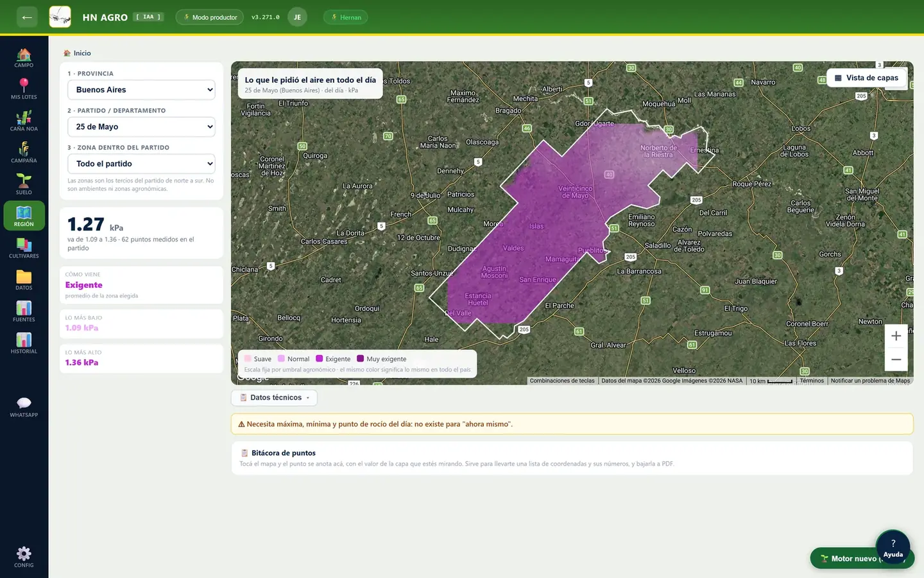Click the Hernan user button

pos(346,17)
